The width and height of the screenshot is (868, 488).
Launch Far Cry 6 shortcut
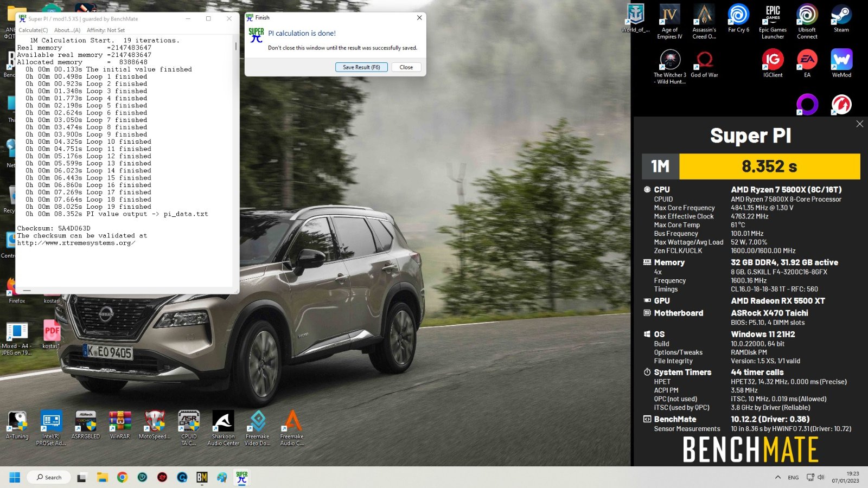(x=738, y=19)
